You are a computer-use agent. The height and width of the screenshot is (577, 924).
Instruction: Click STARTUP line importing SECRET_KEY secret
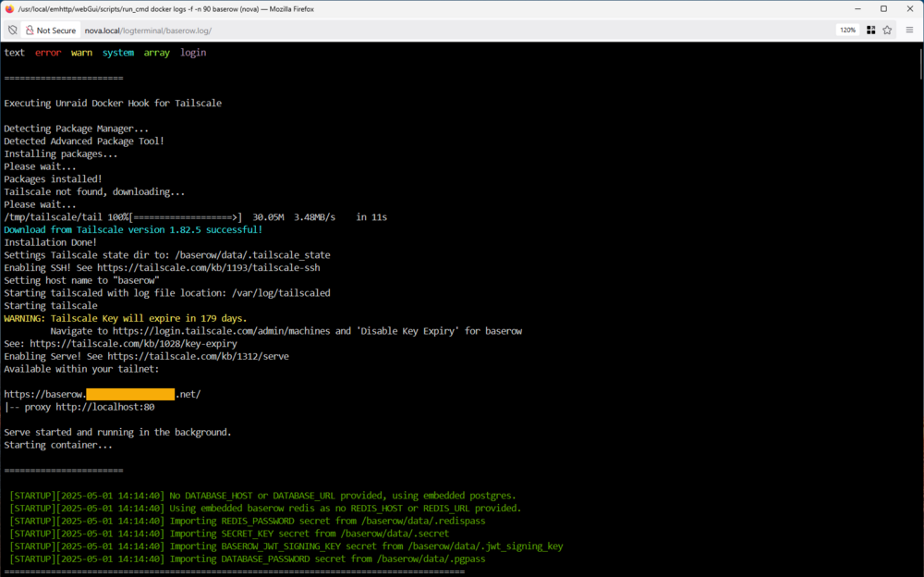tap(229, 534)
